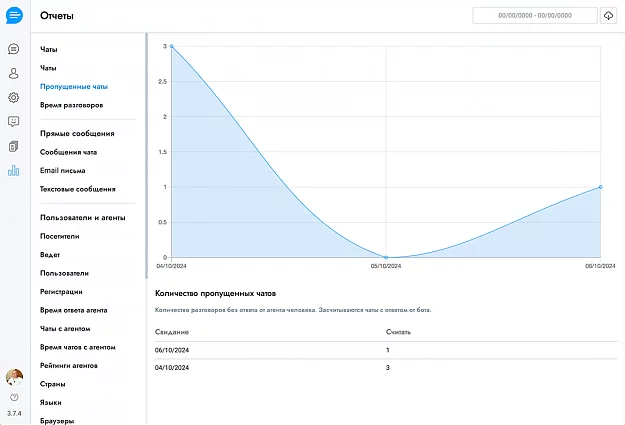Screen dimensions: 625x425
Task: Open the settings gear icon
Action: click(14, 97)
